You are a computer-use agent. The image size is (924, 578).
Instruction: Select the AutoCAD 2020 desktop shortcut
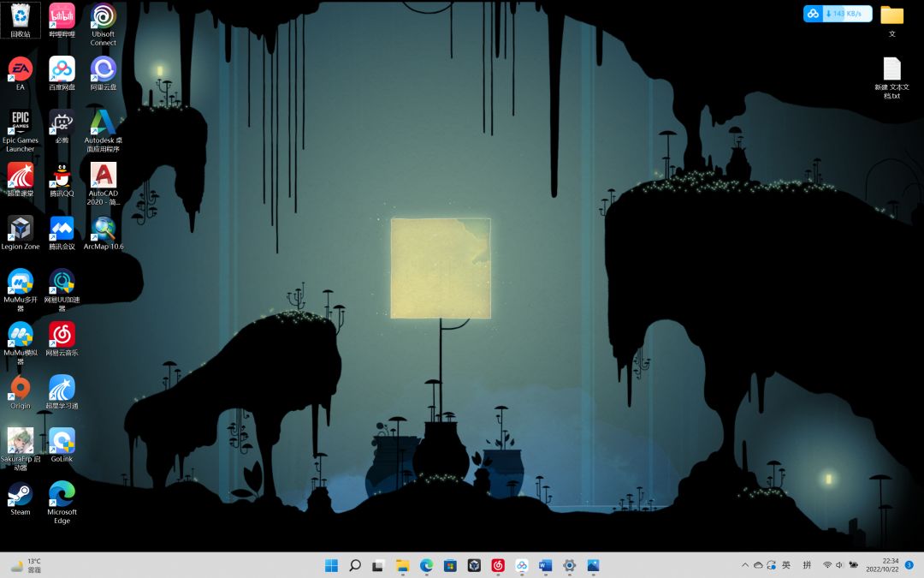pos(104,183)
